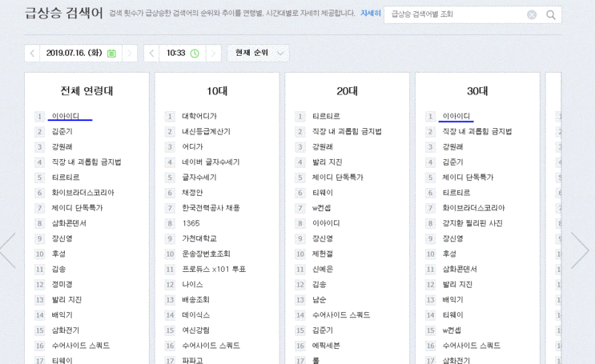595x364 pixels.
Task: Open 제이디 단독특가 in the 20대 list
Action: coord(337,177)
